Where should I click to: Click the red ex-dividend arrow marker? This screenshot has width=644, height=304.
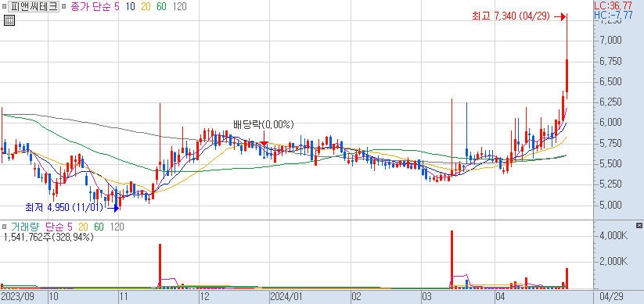coord(264,138)
